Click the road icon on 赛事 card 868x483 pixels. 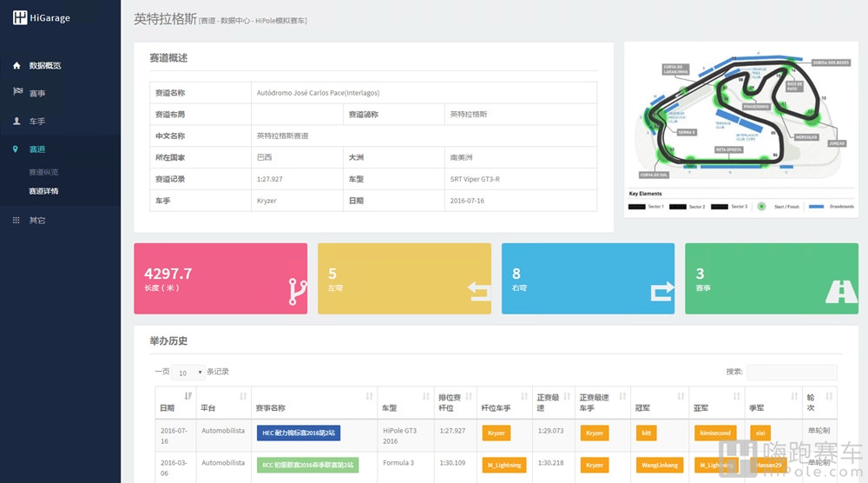(x=841, y=291)
